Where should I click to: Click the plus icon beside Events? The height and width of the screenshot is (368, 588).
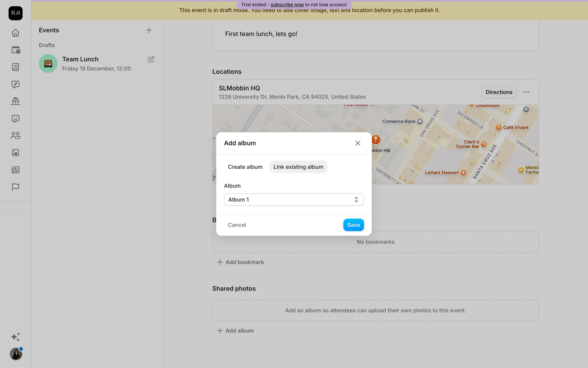(x=149, y=30)
